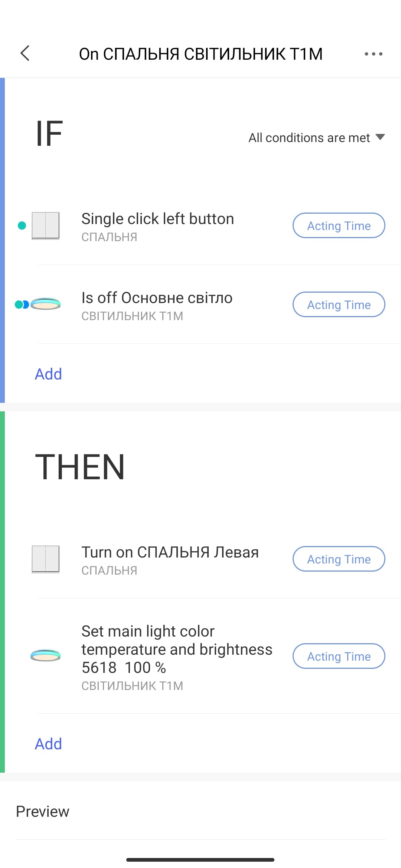Viewport: 401px width, 868px height.
Task: Tap the back arrow icon
Action: pos(25,53)
